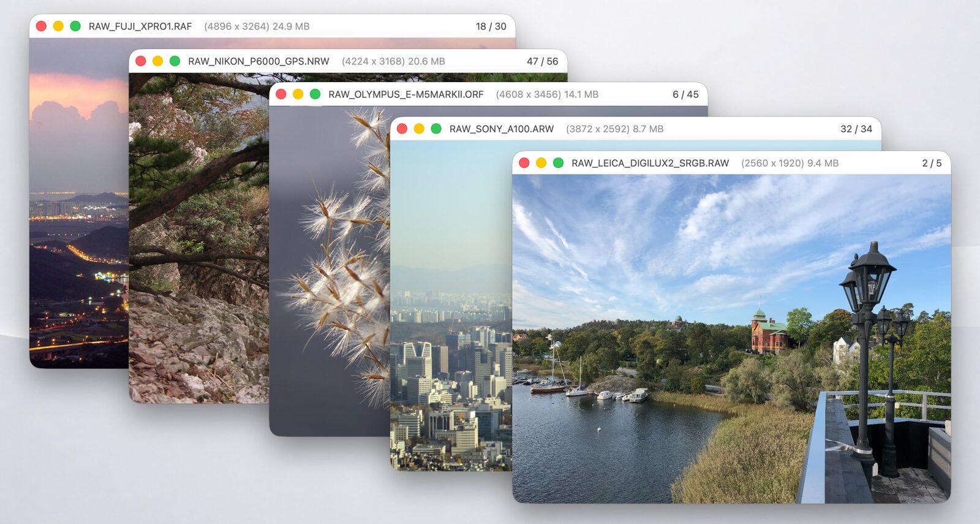Image resolution: width=980 pixels, height=524 pixels.
Task: Close the RAW_OLYMPUS_E-M5MARKII.ORF window
Action: 281,94
